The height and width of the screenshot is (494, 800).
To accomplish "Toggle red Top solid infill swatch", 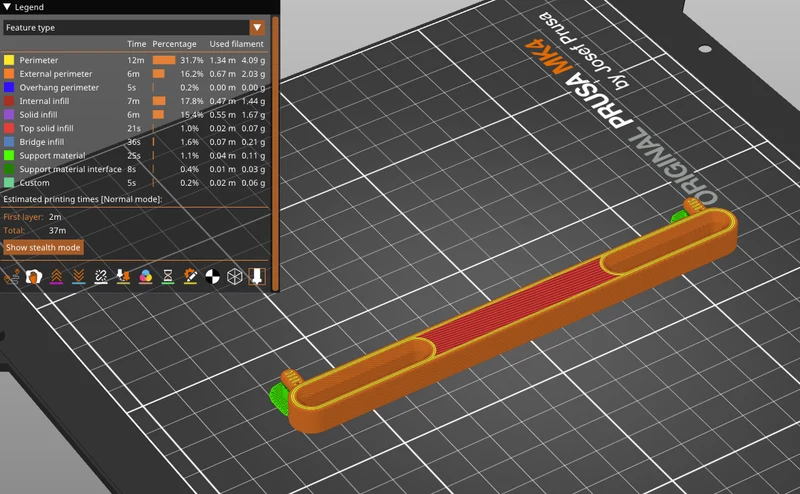I will coord(9,128).
